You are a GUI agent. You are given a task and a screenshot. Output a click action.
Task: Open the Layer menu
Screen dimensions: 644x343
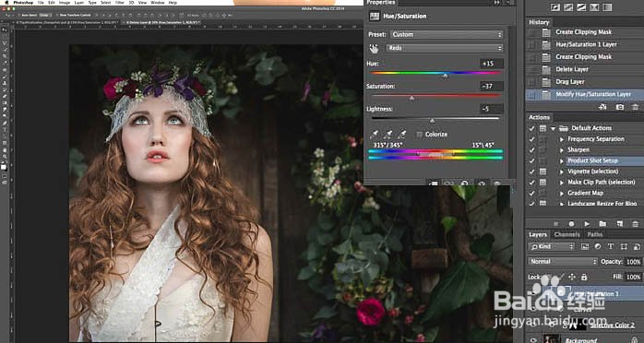pyautogui.click(x=78, y=3)
